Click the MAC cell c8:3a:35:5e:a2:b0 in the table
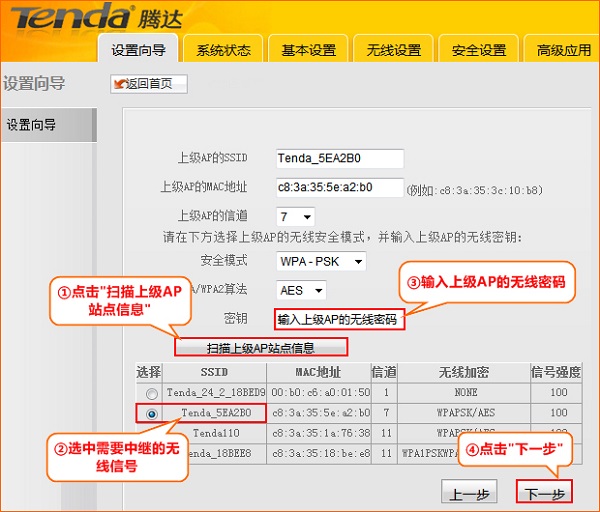Screen dimensions: 600x512 pos(320,413)
